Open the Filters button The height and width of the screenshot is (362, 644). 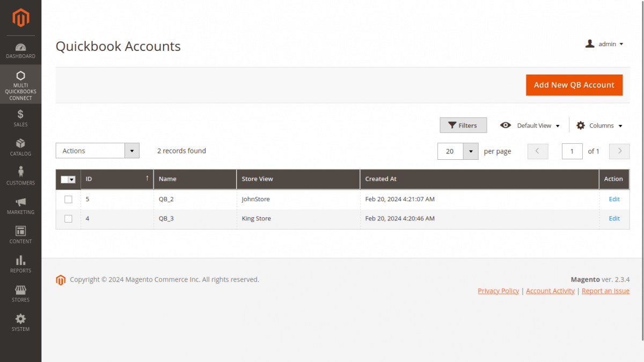463,125
